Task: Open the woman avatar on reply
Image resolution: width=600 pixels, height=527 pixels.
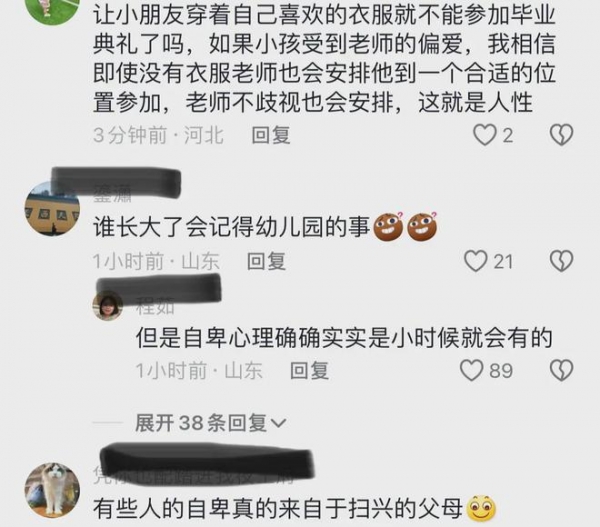Action: coord(108,306)
